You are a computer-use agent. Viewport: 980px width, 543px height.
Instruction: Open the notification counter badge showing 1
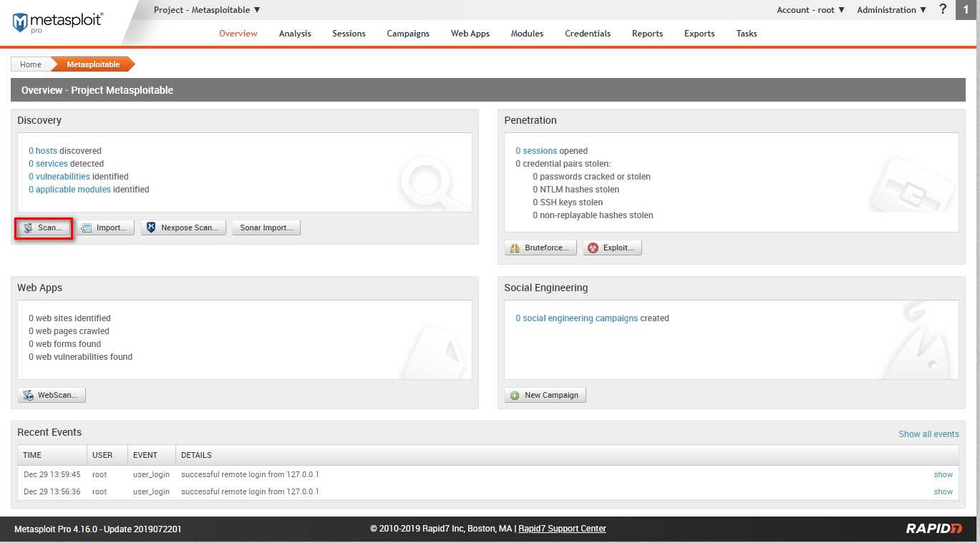(966, 9)
